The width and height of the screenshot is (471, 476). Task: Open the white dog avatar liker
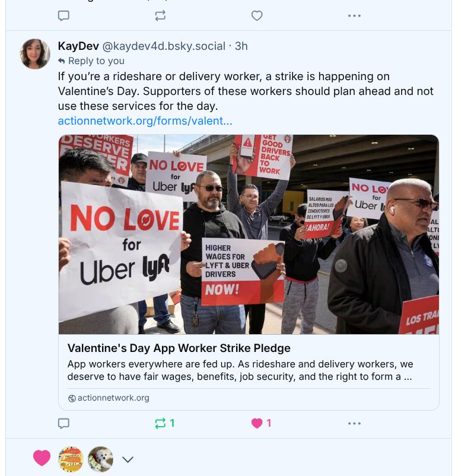(100, 459)
